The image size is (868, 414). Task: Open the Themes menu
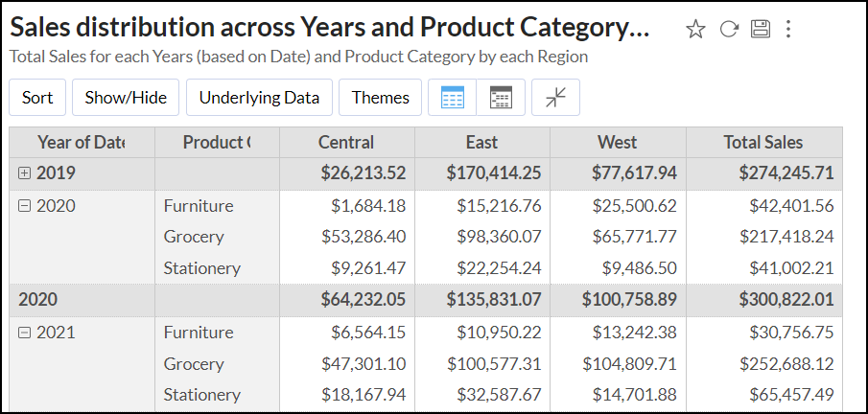[380, 98]
